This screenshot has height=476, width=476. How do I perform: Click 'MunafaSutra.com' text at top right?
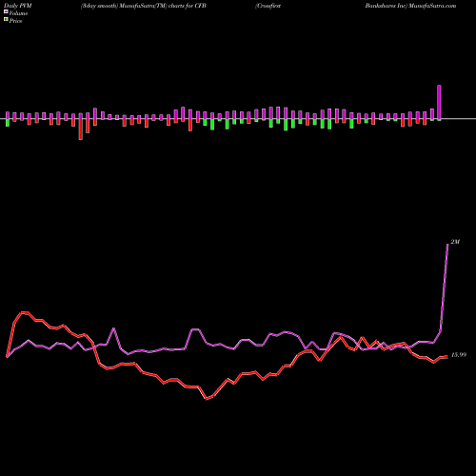pos(432,6)
